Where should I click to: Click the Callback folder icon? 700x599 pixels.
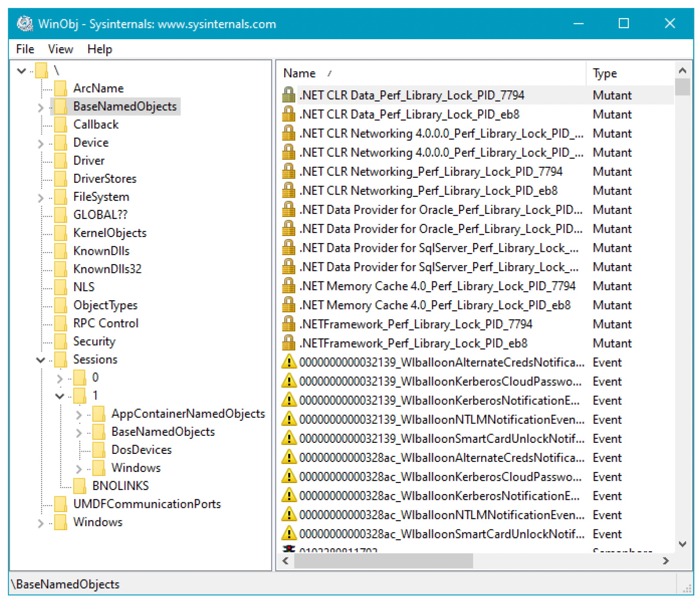[61, 124]
